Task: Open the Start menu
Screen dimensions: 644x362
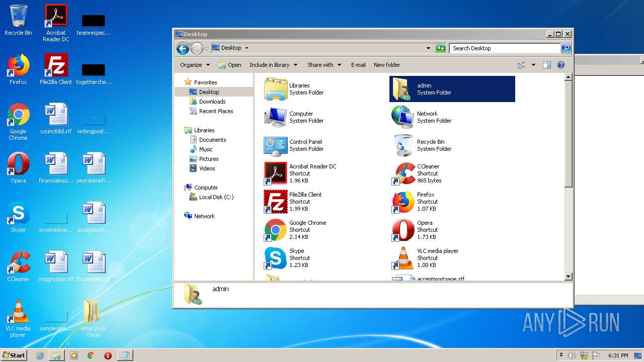Action: pos(14,355)
